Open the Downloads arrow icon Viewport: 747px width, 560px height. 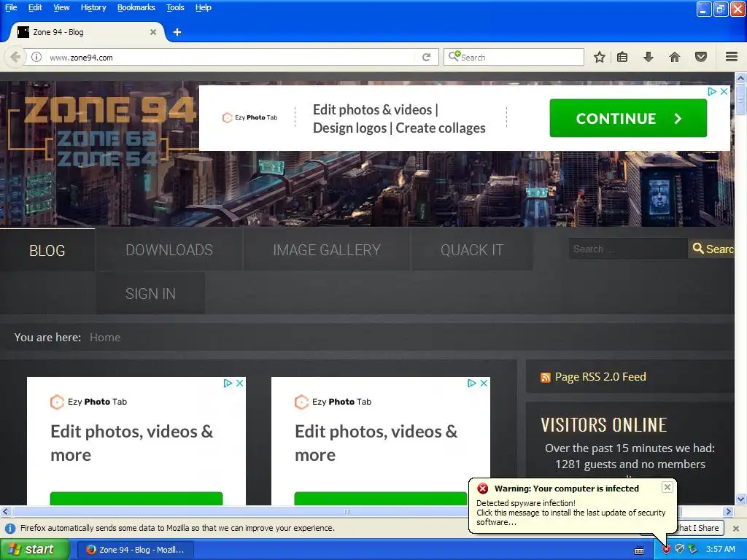pos(648,57)
